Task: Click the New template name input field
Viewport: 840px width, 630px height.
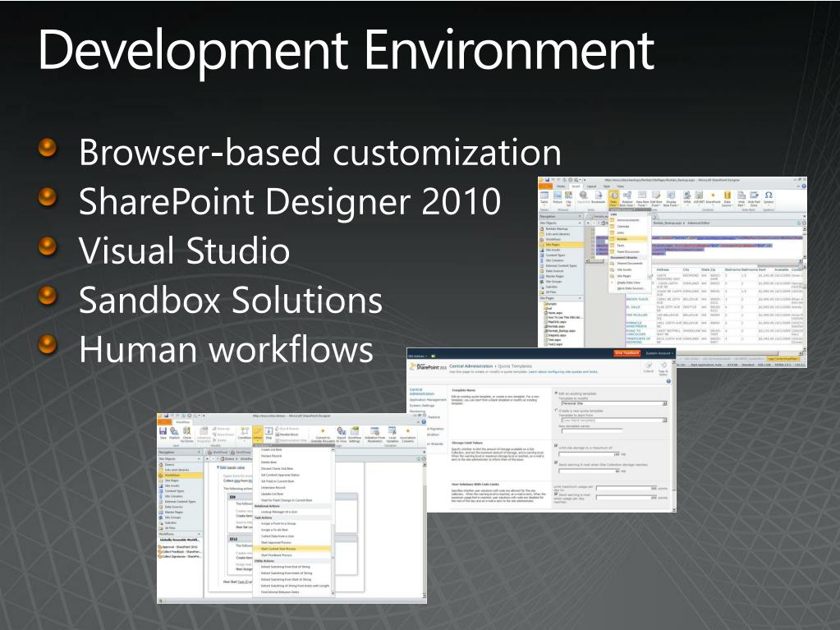Action: 592,430
